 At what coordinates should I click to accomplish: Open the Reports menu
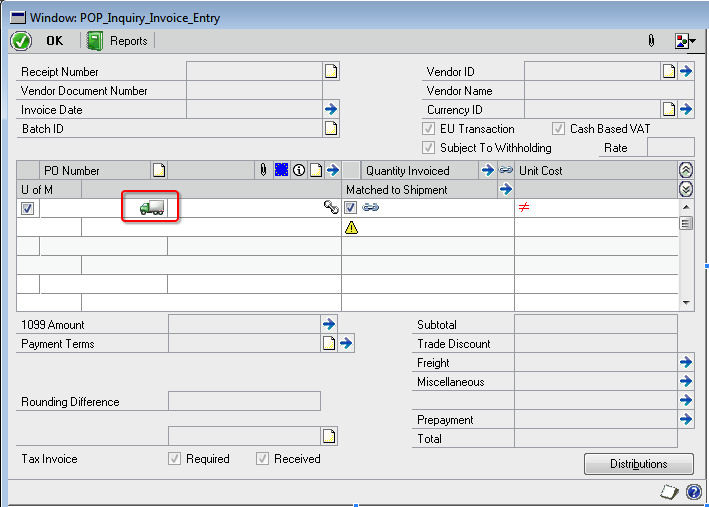coord(117,41)
